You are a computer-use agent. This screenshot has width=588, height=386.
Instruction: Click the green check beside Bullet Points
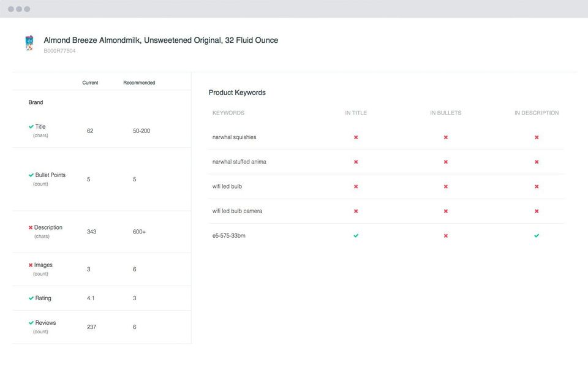pyautogui.click(x=31, y=175)
